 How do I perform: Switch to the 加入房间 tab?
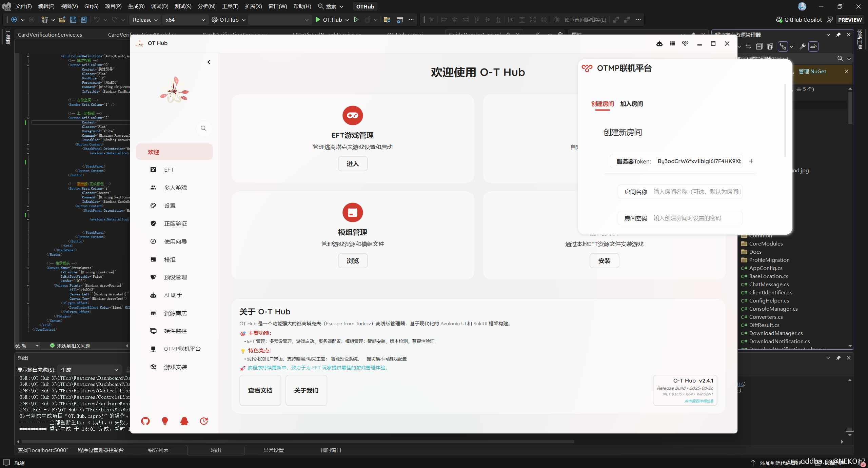click(x=631, y=104)
